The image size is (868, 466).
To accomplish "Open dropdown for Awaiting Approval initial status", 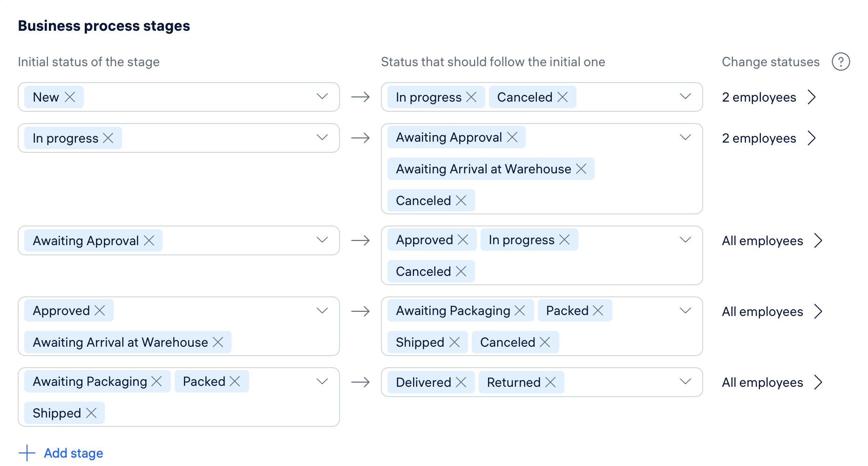I will (322, 240).
